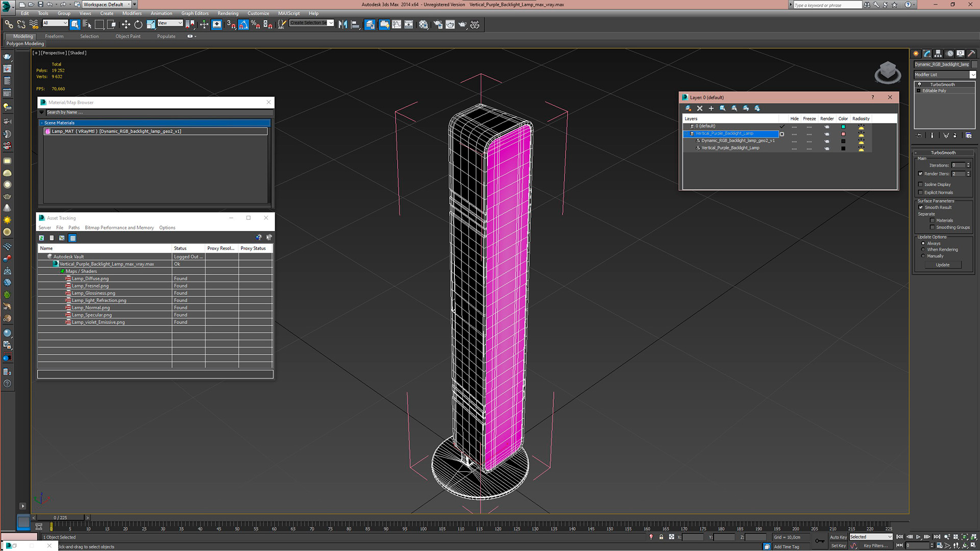Enable Isoline Display checkbox
The width and height of the screenshot is (980, 551).
tap(920, 184)
